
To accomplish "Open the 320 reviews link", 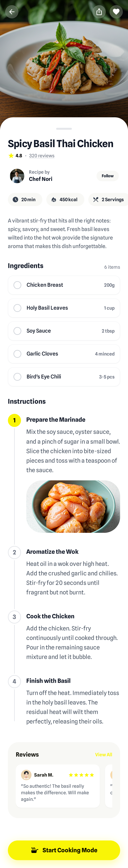I will click(42, 156).
